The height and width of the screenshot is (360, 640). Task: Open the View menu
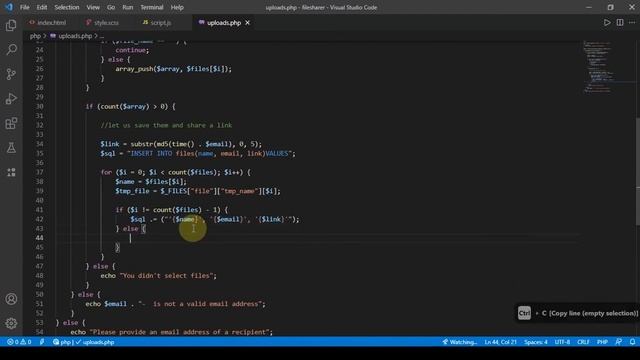coord(93,7)
